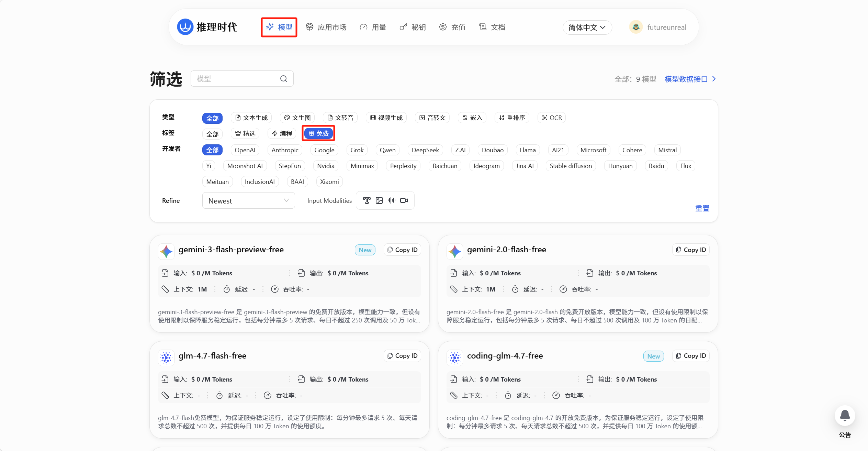Click the coding-glm-4.7-free model icon
Screen dimensions: 868x451
[x=455, y=357]
